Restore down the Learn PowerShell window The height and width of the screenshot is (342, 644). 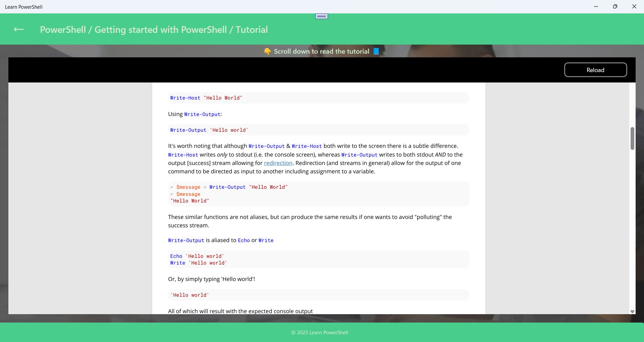[x=615, y=6]
